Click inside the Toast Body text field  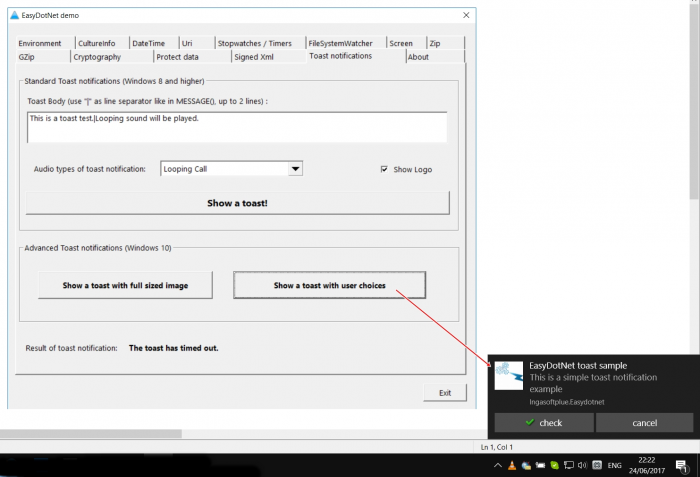click(237, 128)
